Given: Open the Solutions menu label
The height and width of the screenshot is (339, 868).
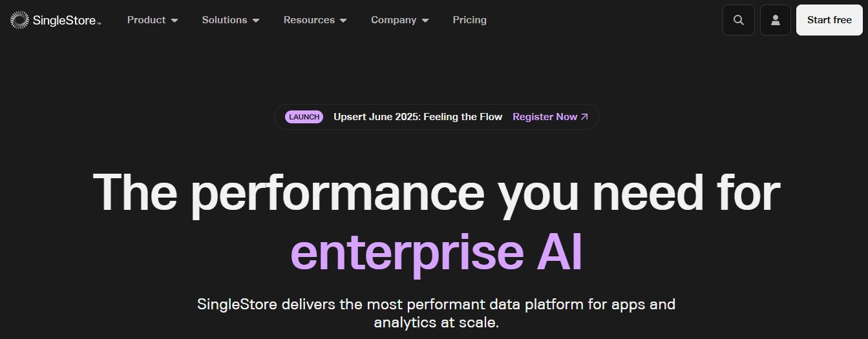Looking at the screenshot, I should 224,20.
